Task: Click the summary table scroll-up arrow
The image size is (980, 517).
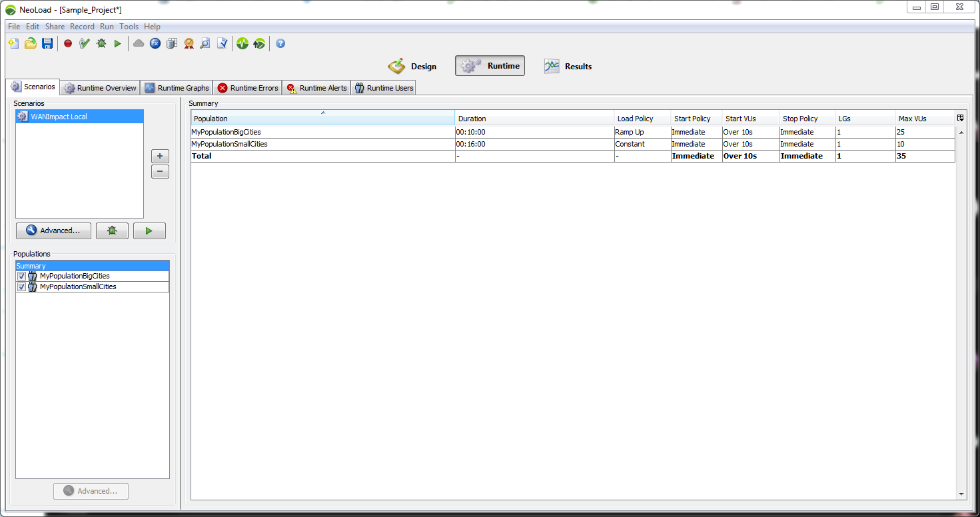Action: pyautogui.click(x=961, y=132)
